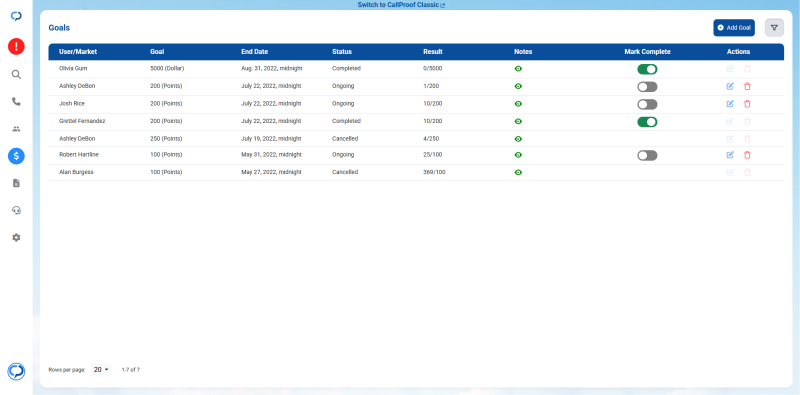This screenshot has width=800, height=395.
Task: Open the search icon in sidebar
Action: coord(16,75)
